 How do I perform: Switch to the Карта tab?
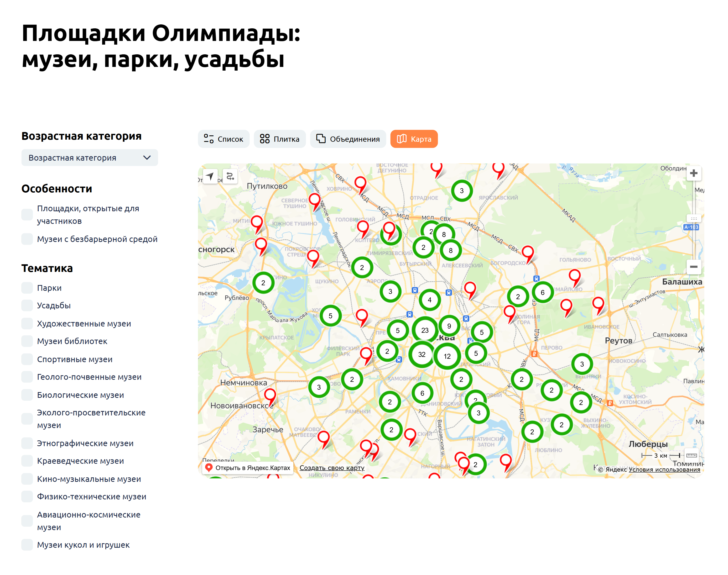[414, 139]
